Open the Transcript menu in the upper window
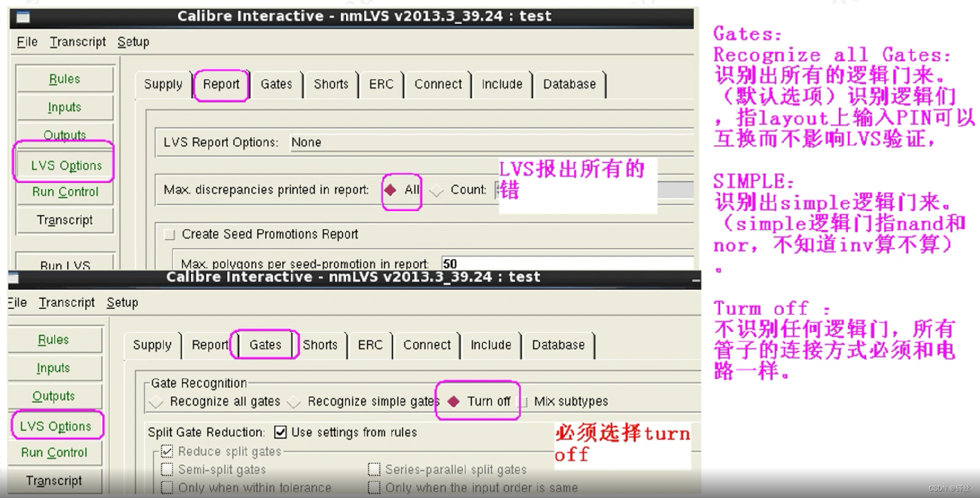 [78, 42]
